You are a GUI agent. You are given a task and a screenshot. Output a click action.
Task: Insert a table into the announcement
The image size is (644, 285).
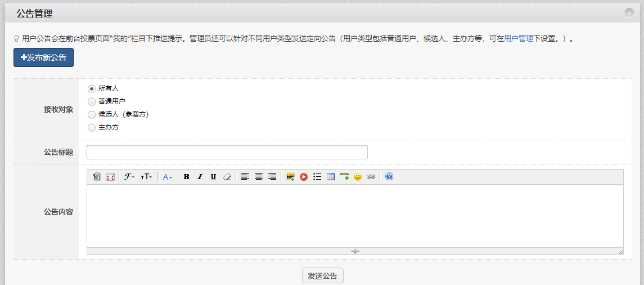331,177
